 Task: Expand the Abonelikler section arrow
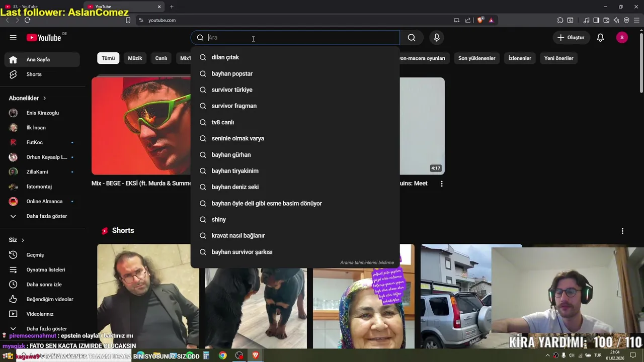[x=44, y=99]
